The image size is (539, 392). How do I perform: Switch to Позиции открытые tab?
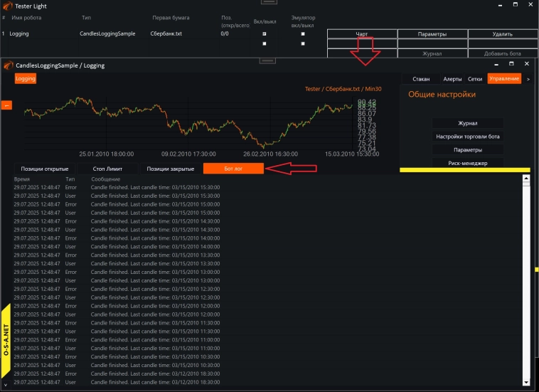[44, 169]
